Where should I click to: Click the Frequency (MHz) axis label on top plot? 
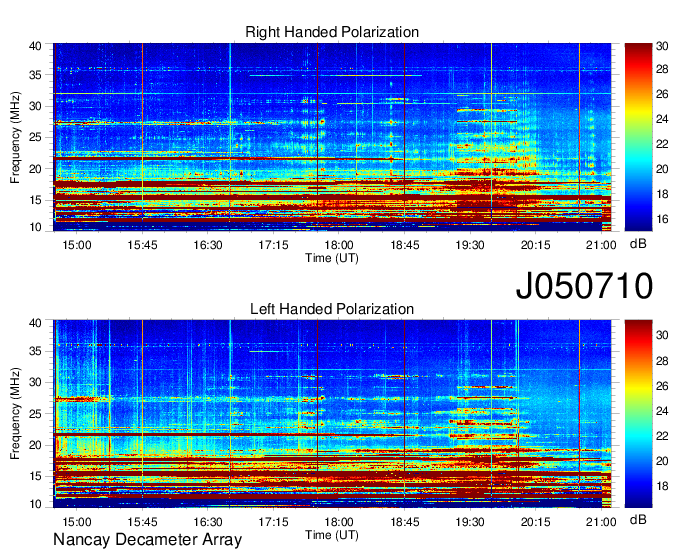(15, 137)
